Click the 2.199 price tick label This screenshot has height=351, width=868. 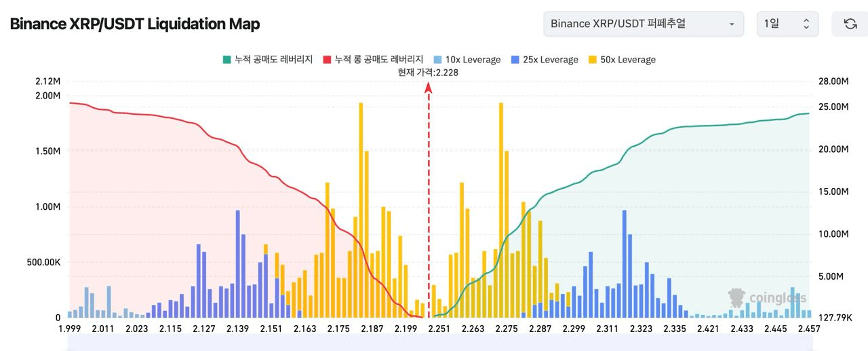[406, 329]
